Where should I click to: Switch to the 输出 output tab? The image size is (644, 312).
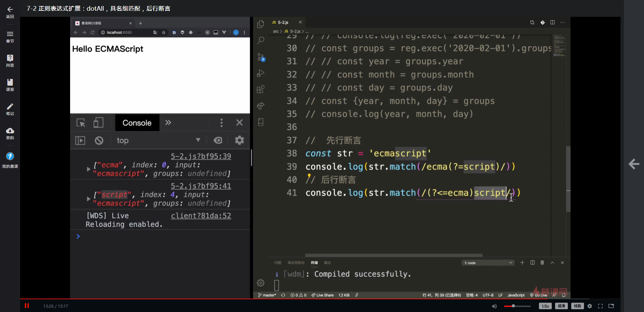point(327,263)
